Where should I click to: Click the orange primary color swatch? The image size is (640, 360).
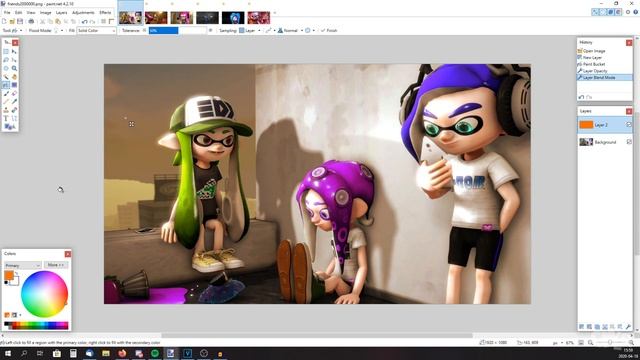pos(9,276)
